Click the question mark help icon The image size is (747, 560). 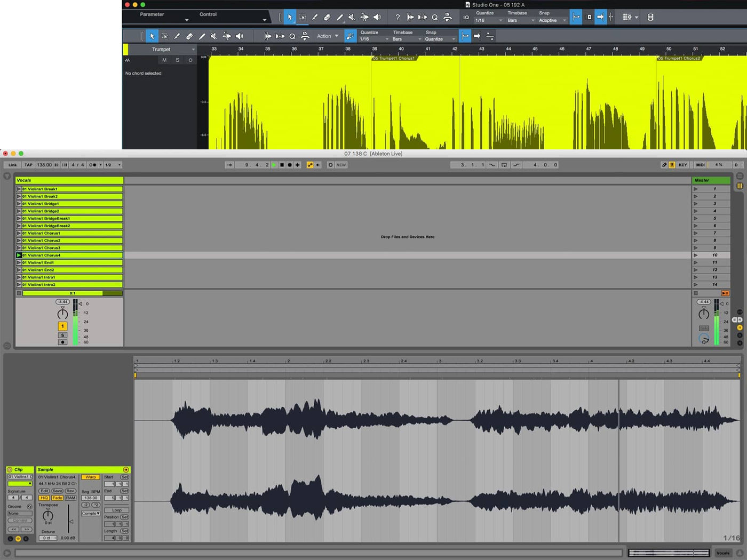pyautogui.click(x=397, y=17)
